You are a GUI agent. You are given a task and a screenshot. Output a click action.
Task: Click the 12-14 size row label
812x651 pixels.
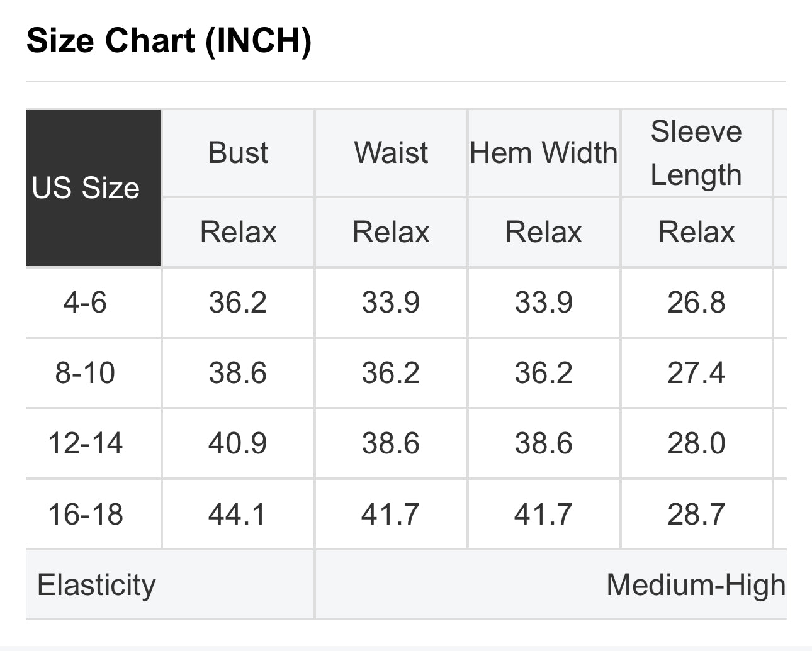tap(86, 443)
